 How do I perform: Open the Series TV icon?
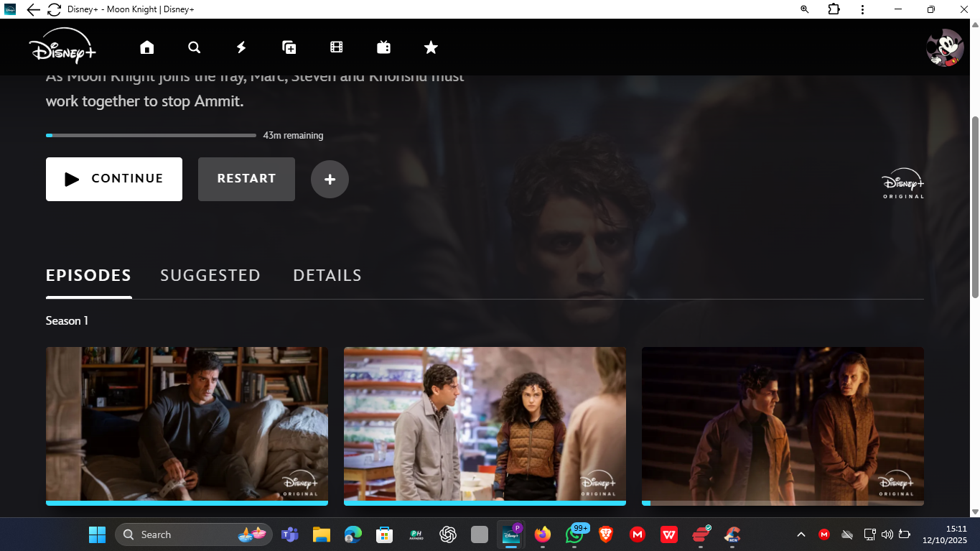[x=383, y=47]
